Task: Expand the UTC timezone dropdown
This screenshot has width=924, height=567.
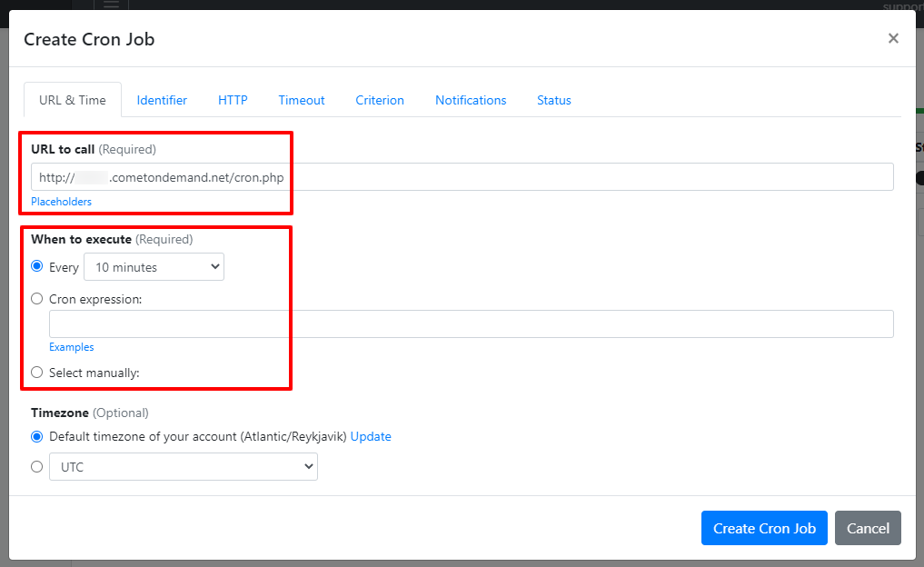Action: click(x=183, y=467)
